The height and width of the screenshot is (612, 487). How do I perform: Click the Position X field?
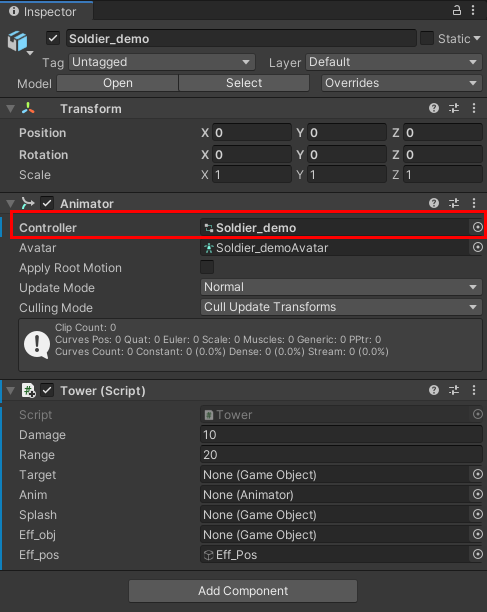tap(252, 133)
